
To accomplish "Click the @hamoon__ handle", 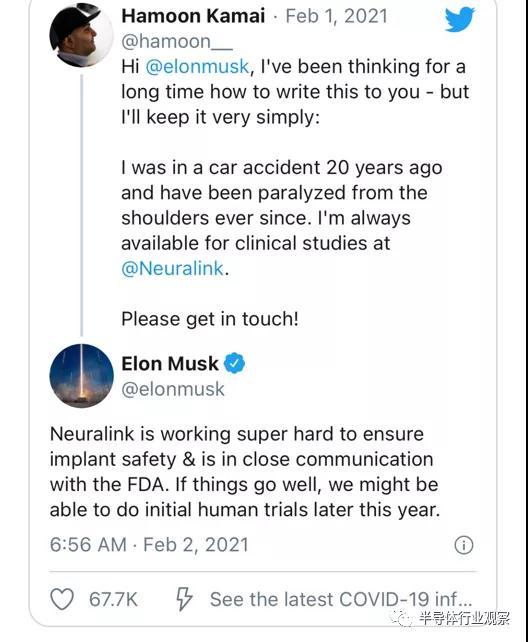I will click(177, 41).
